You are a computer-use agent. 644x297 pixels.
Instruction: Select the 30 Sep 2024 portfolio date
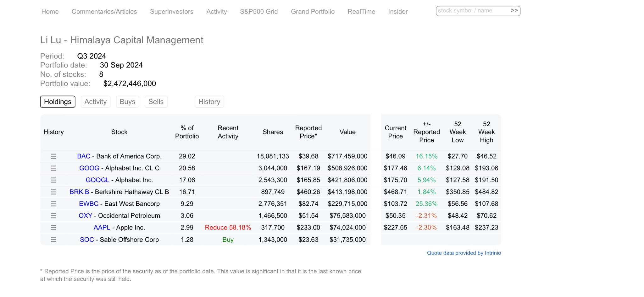pos(121,65)
